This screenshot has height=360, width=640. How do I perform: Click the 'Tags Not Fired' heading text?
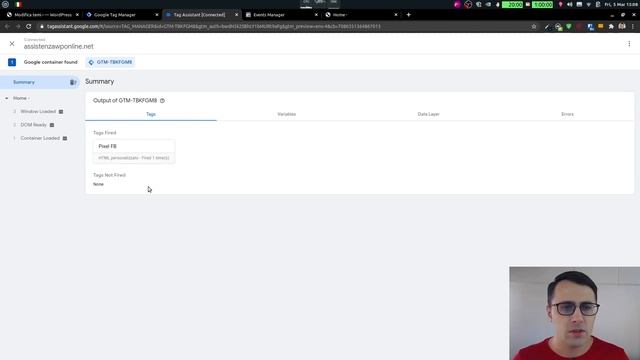point(109,175)
